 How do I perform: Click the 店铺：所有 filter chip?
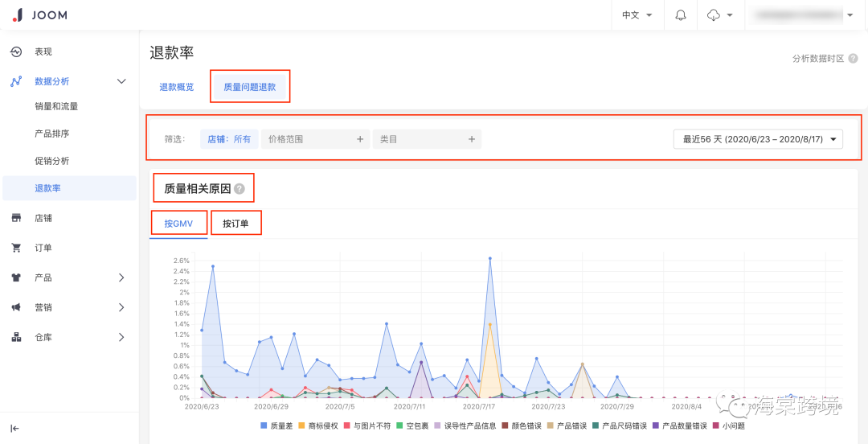pyautogui.click(x=229, y=139)
